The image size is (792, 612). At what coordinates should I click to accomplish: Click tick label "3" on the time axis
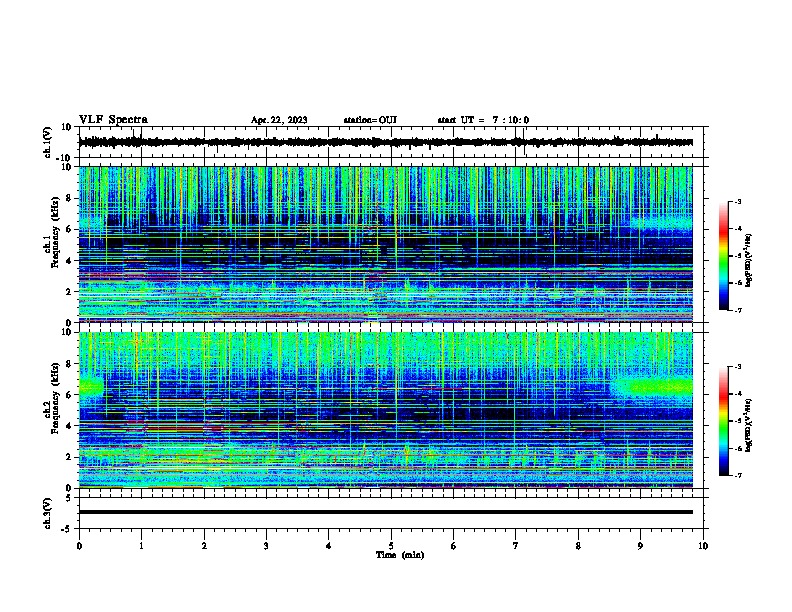[x=266, y=546]
